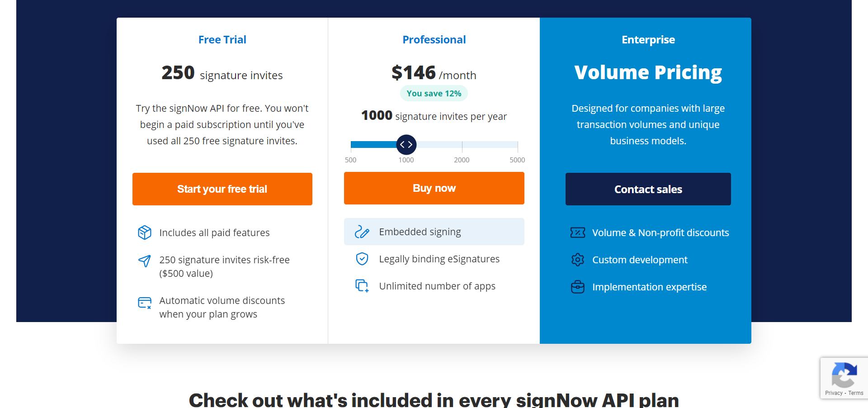Click the You save 12% badge

[434, 93]
